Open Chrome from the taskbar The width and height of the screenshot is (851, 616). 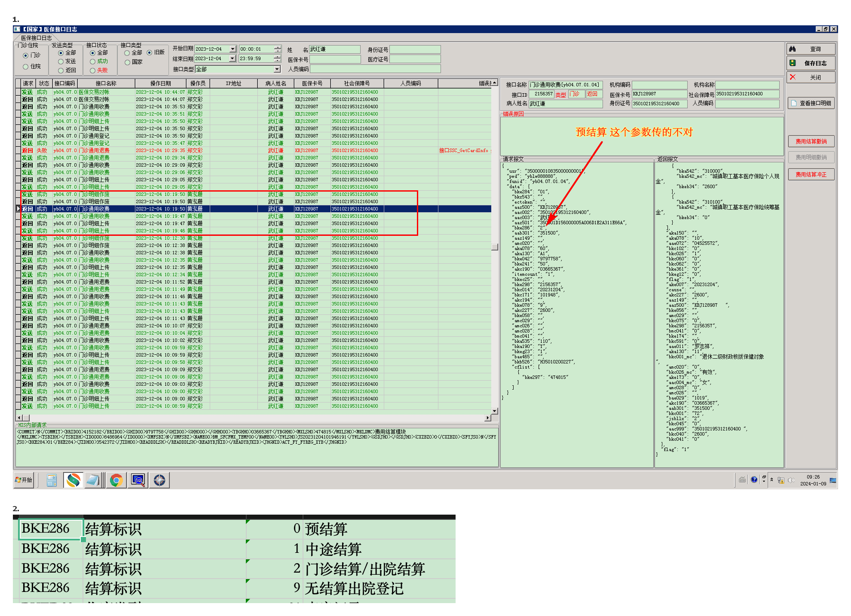click(116, 480)
